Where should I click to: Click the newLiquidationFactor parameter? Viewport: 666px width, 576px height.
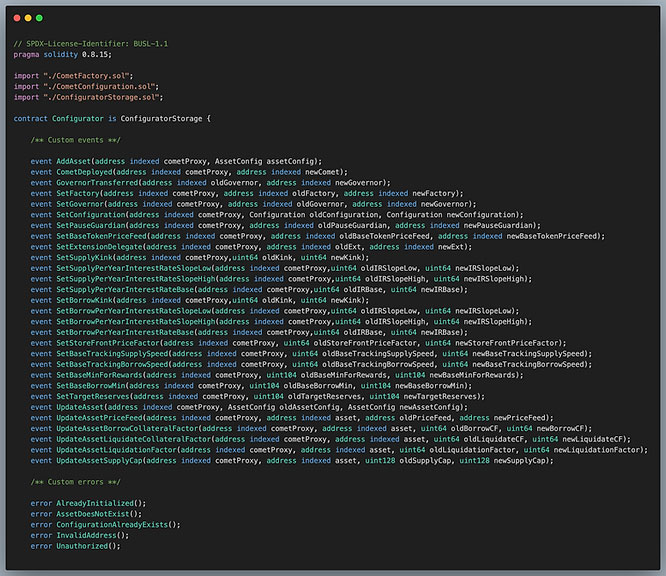click(x=596, y=450)
